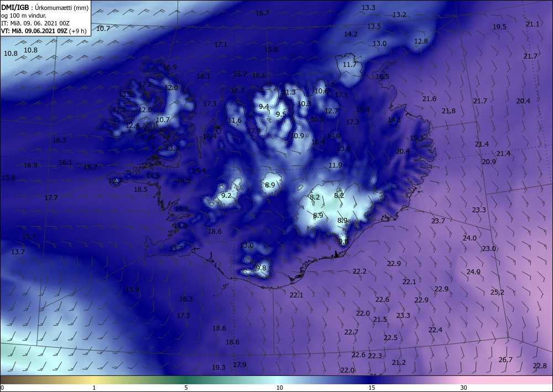The width and height of the screenshot is (553, 392).
Task: Click the 12.4 value in the Westfjords
Action: pos(132,125)
